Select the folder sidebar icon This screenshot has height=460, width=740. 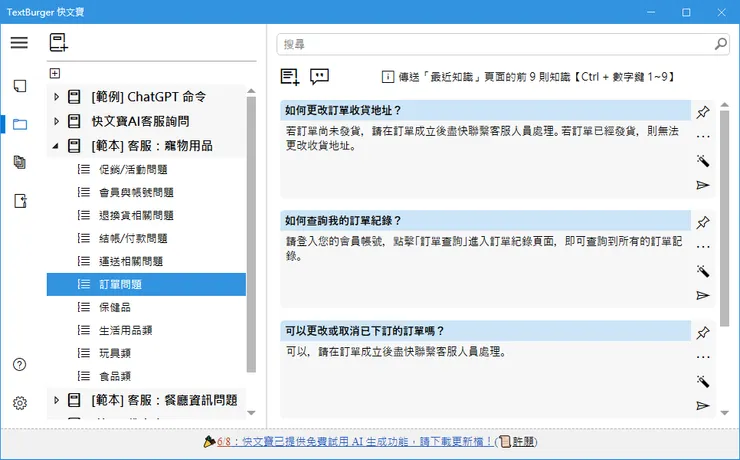tap(20, 124)
